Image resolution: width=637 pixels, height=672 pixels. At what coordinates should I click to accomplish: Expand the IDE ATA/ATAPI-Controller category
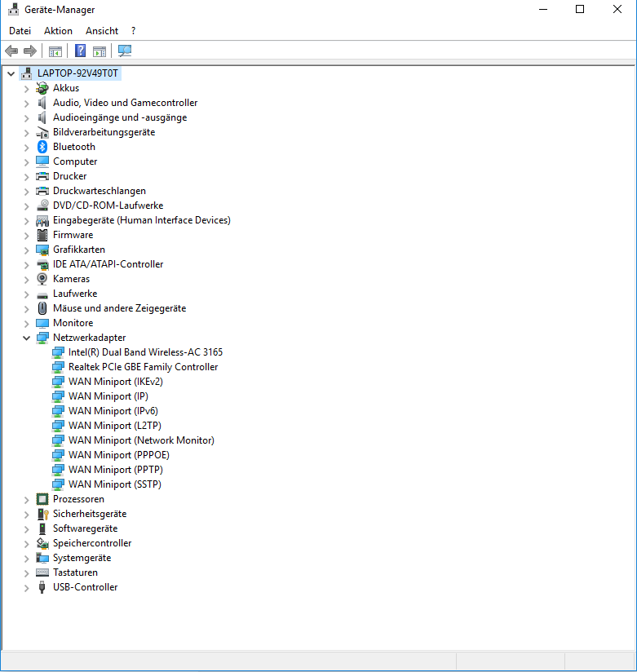(27, 264)
